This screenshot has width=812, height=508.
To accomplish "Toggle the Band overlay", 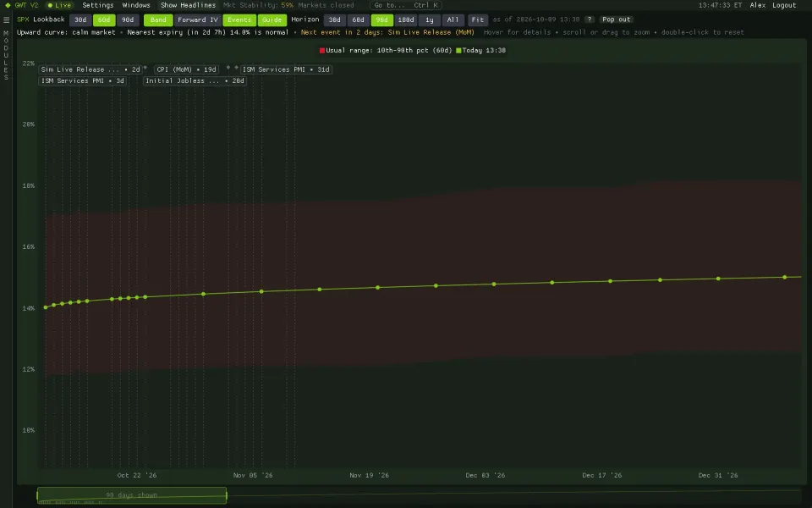I will (158, 19).
